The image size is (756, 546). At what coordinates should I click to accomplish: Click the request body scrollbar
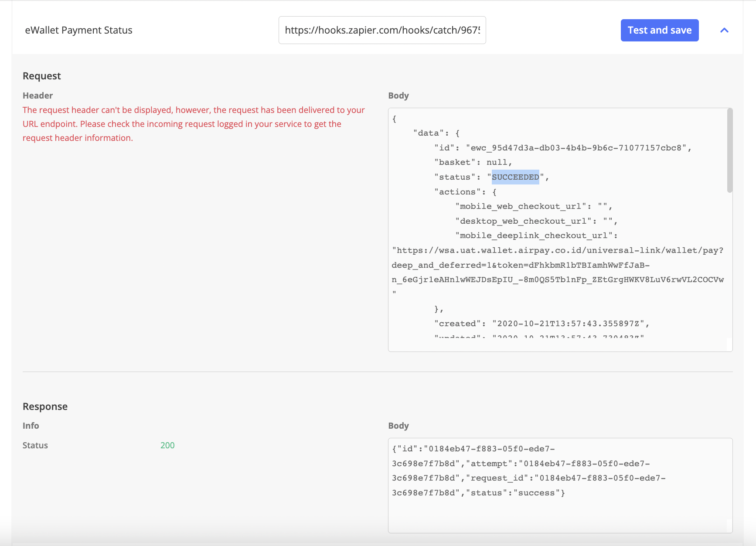pos(729,150)
